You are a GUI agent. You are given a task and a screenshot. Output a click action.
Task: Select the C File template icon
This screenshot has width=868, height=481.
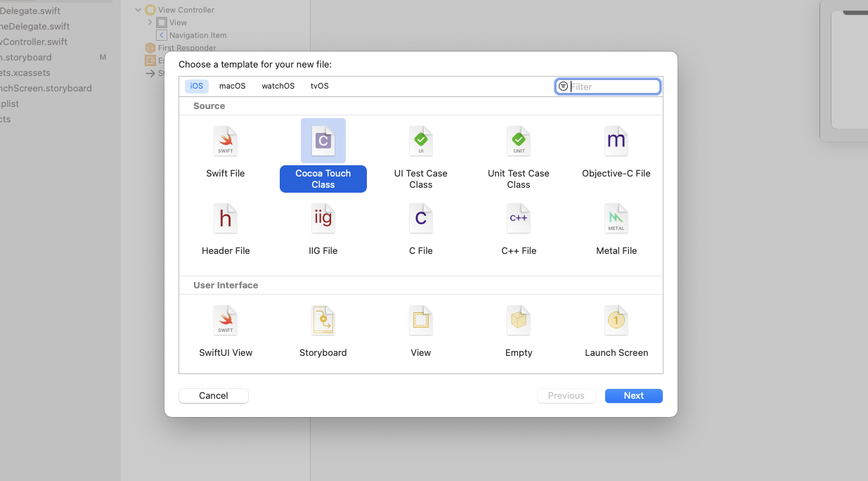tap(421, 219)
